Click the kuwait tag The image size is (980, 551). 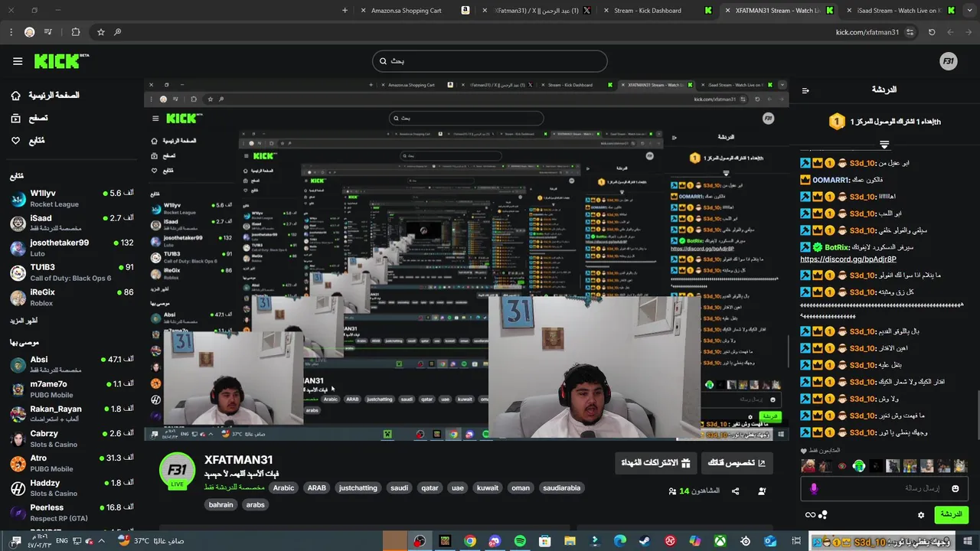click(488, 487)
